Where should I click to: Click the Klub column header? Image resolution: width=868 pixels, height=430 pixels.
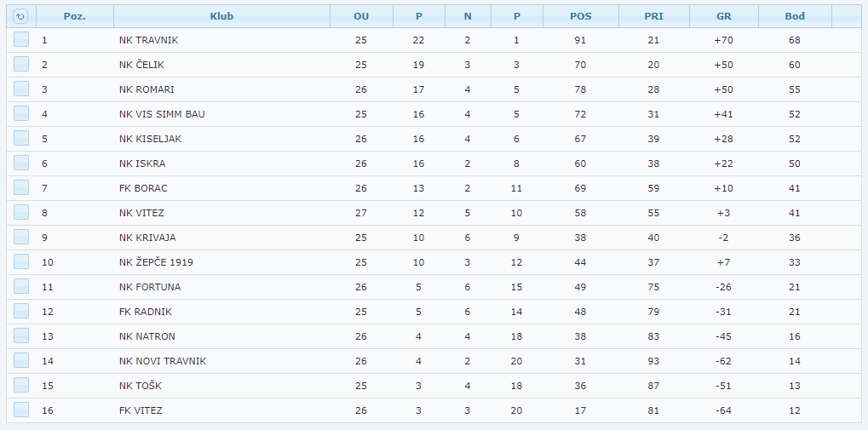tap(221, 16)
